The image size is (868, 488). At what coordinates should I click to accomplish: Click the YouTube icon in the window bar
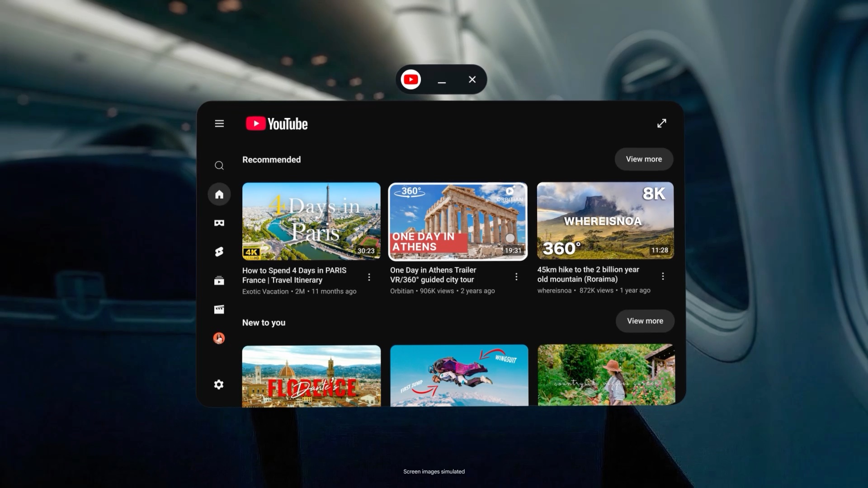[410, 79]
